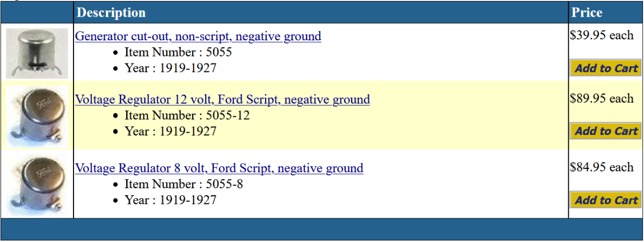The width and height of the screenshot is (644, 242).
Task: Click the $84.95 each price
Action: tap(602, 167)
